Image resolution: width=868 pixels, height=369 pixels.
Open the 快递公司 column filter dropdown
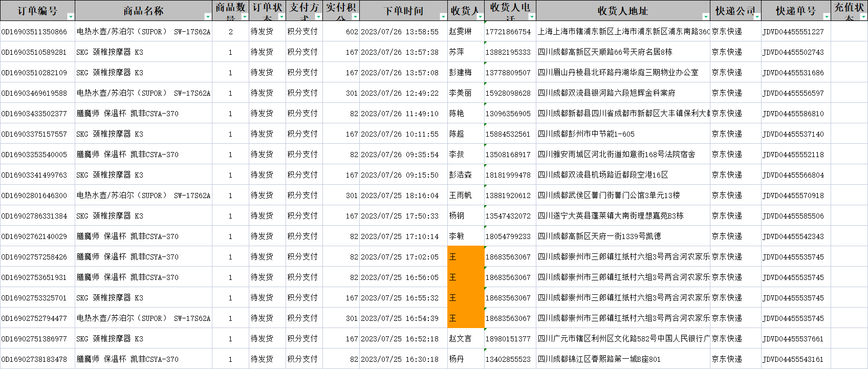click(757, 17)
